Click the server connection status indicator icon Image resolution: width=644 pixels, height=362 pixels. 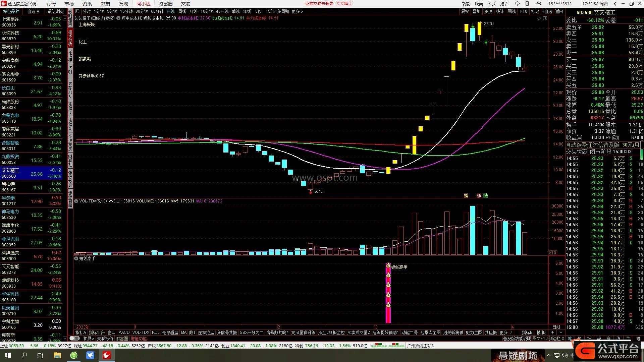pos(388,346)
